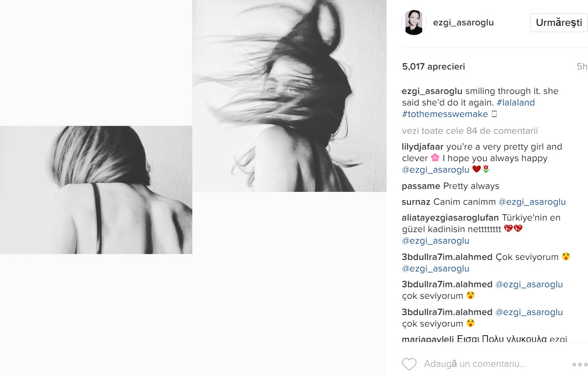The image size is (588, 376).
Task: Open lilydjafaar commenter profile
Action: tap(423, 147)
